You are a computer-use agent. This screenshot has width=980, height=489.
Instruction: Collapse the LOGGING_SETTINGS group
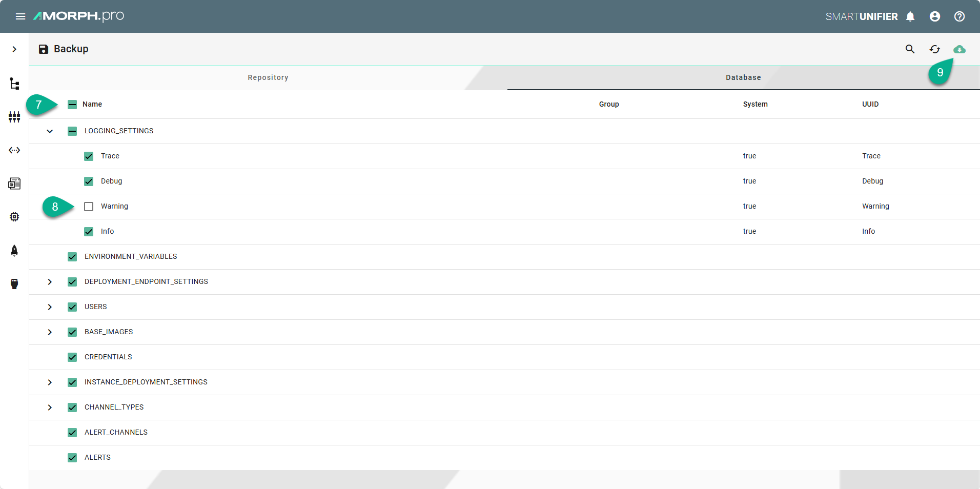click(x=50, y=131)
